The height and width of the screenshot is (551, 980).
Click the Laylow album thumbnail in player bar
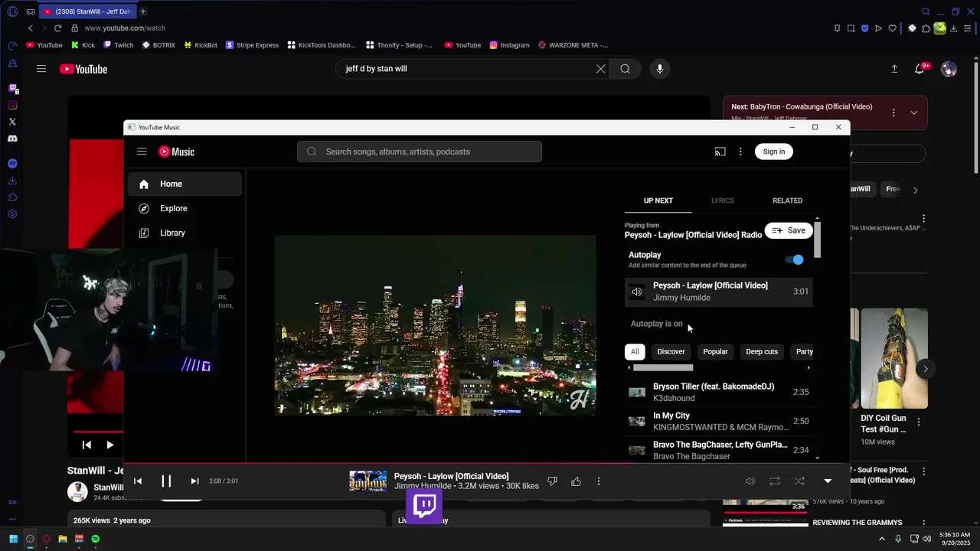pyautogui.click(x=368, y=481)
